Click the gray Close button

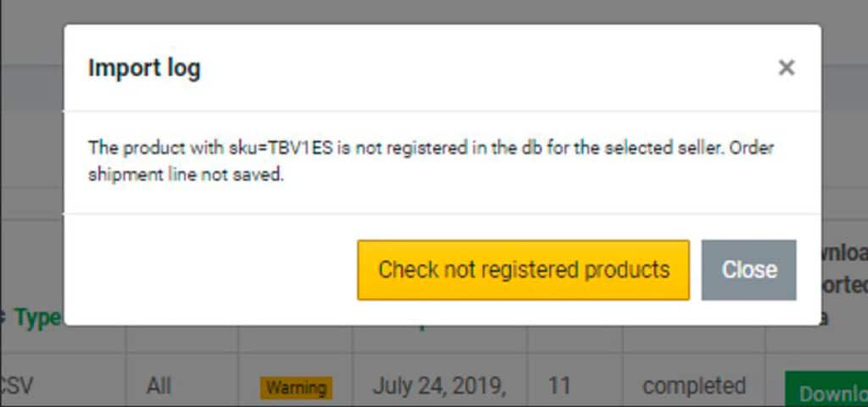(749, 270)
